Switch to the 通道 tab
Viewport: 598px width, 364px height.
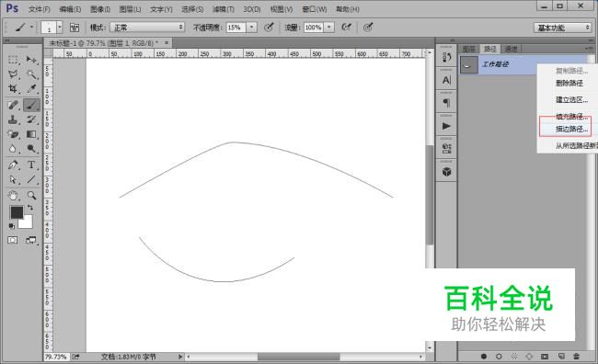tap(511, 49)
